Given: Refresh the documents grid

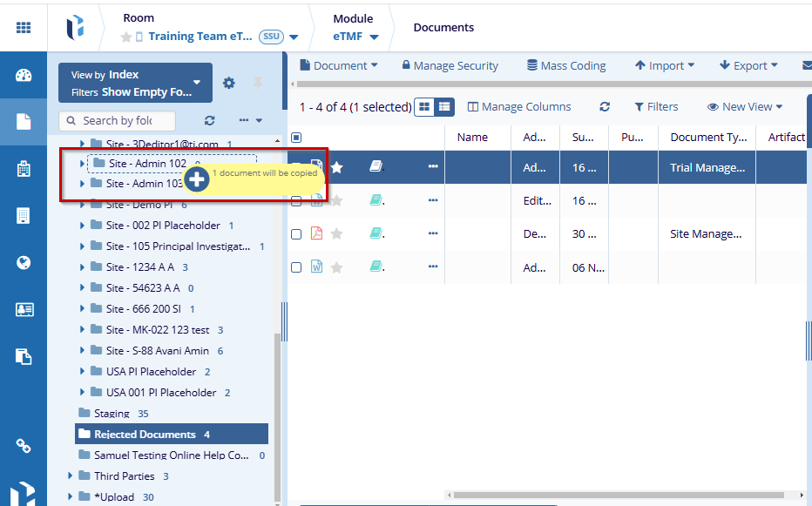Looking at the screenshot, I should pos(605,107).
